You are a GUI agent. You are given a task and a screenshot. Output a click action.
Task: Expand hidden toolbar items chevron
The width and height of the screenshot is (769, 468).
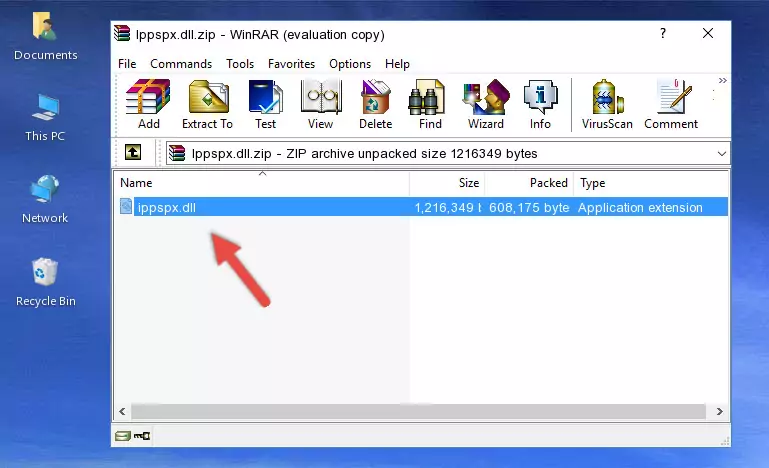pos(722,80)
